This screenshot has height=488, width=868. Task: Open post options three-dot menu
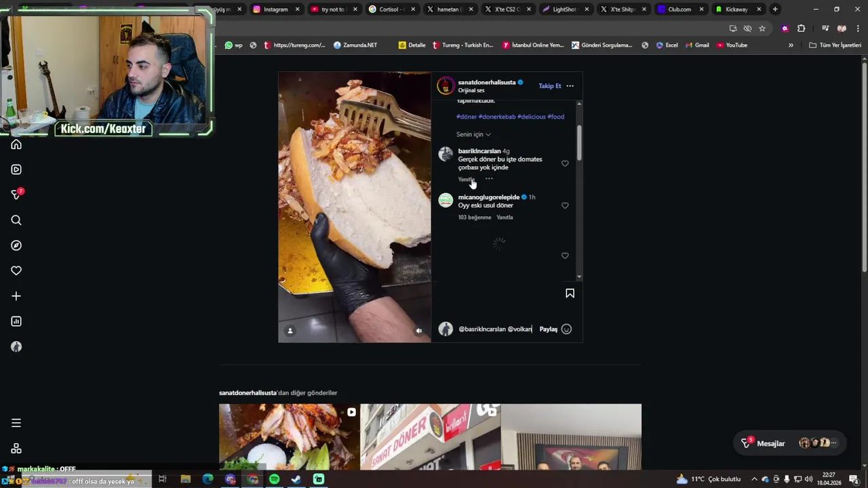point(570,86)
